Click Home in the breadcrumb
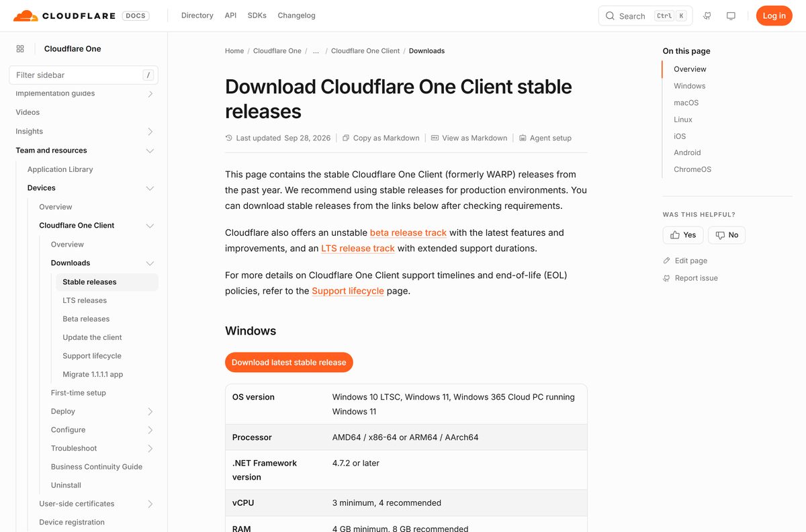This screenshot has height=532, width=806. [x=234, y=51]
